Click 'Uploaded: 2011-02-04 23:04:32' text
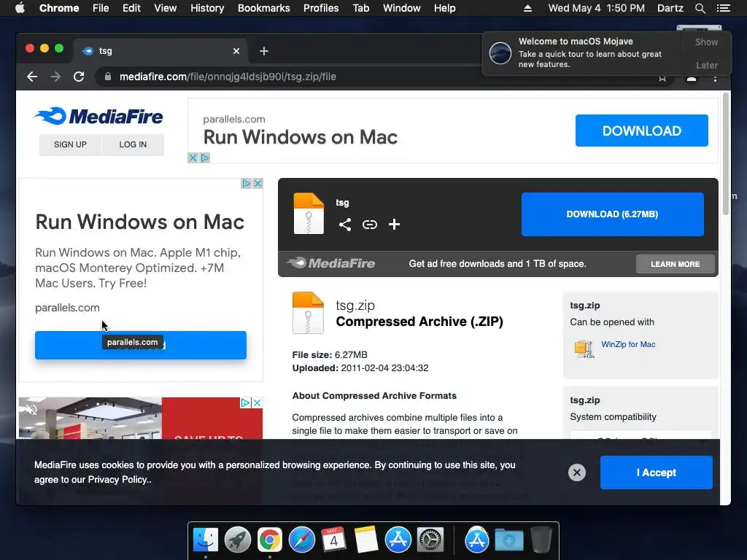747x560 pixels. coord(360,368)
